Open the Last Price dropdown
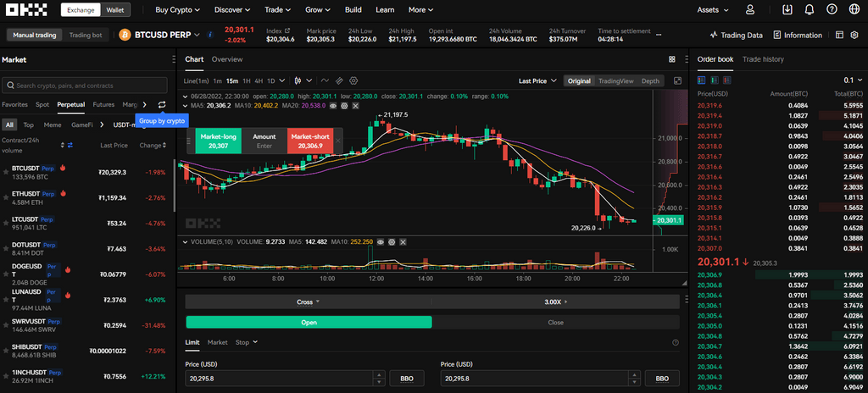 [x=537, y=80]
